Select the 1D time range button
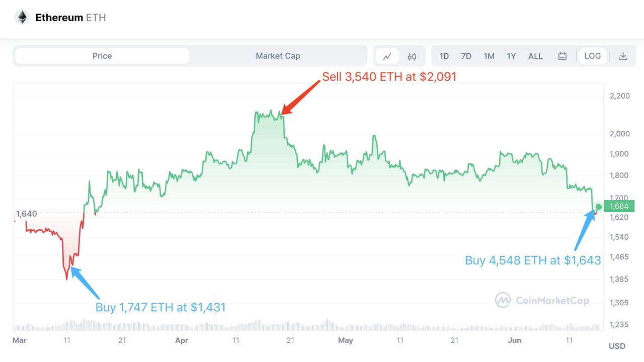This screenshot has height=362, width=644. [x=444, y=56]
